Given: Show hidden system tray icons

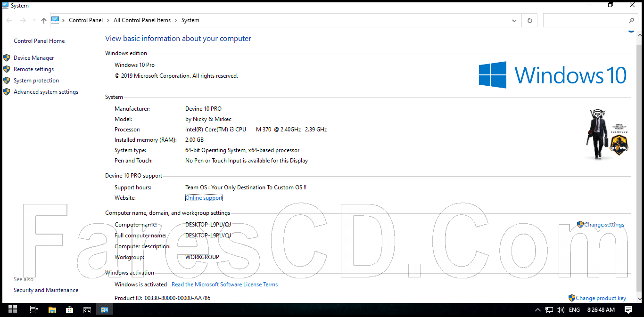Looking at the screenshot, I should click(538, 310).
